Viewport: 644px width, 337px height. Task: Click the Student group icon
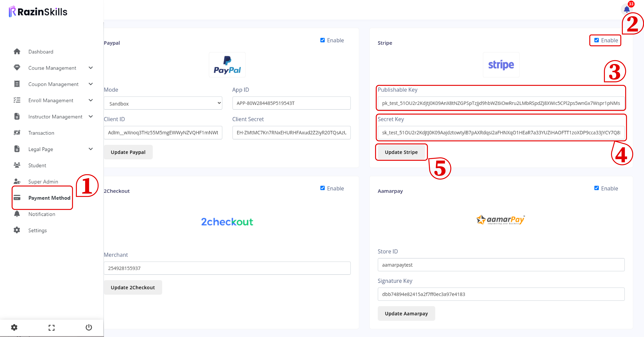pos(17,165)
